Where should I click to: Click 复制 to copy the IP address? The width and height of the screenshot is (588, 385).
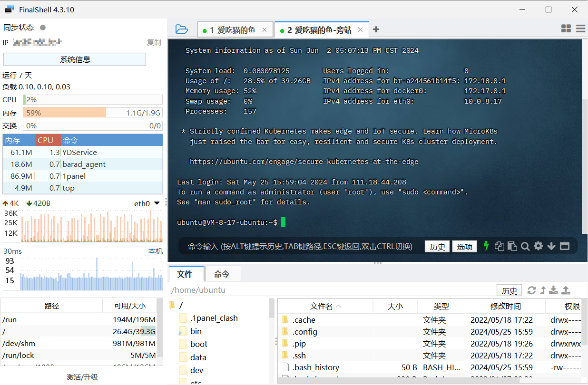point(154,43)
